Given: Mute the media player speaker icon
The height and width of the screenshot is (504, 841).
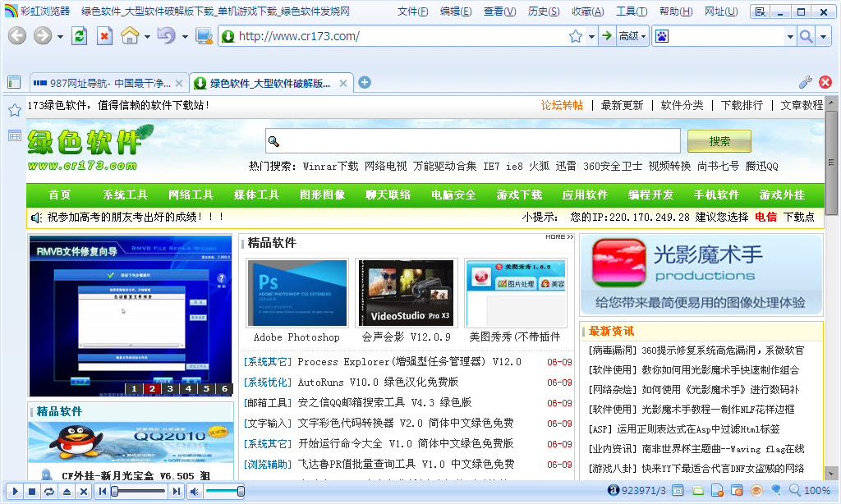Looking at the screenshot, I should [194, 491].
